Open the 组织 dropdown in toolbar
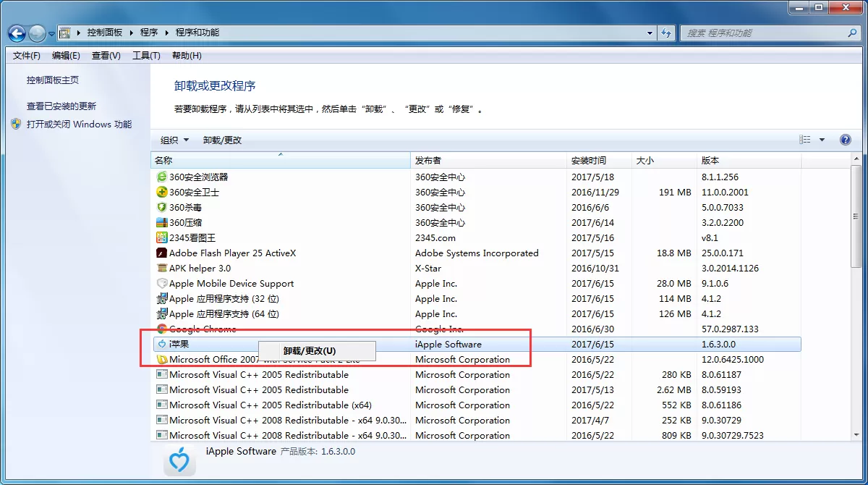Screen dimensions: 868x485 click(x=174, y=140)
